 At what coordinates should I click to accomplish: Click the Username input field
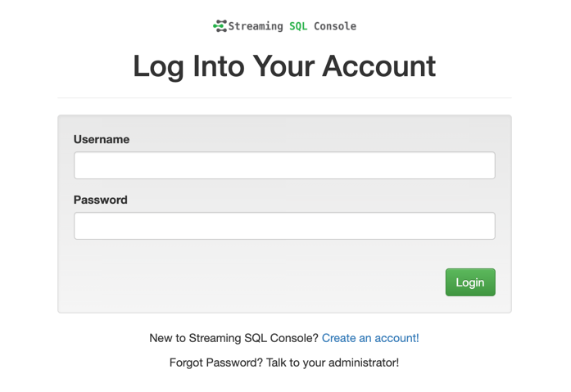(x=284, y=165)
